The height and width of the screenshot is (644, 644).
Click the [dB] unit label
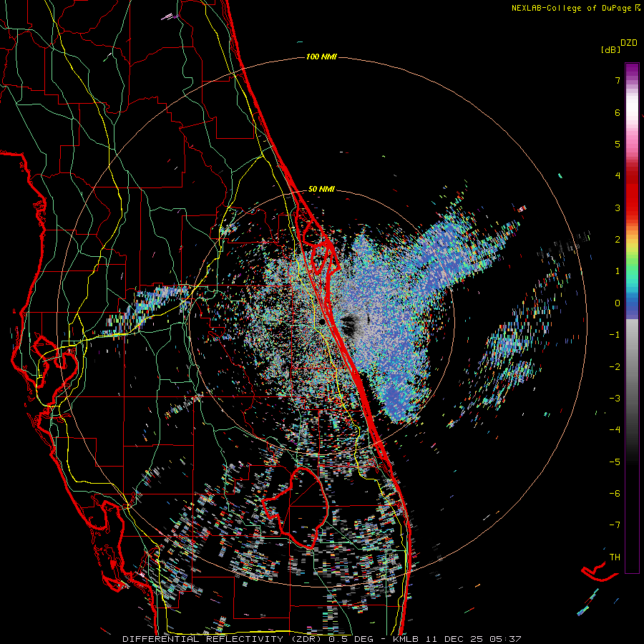click(610, 49)
